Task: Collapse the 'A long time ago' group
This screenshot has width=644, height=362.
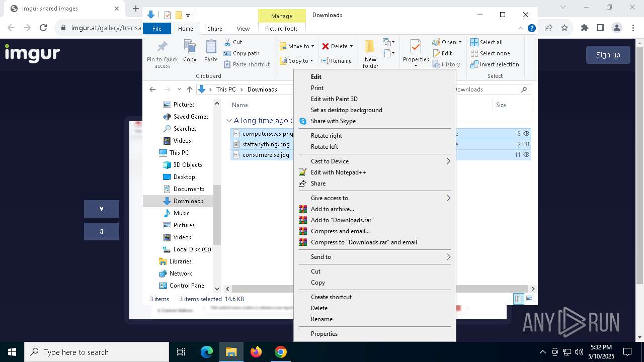Action: coord(229,121)
